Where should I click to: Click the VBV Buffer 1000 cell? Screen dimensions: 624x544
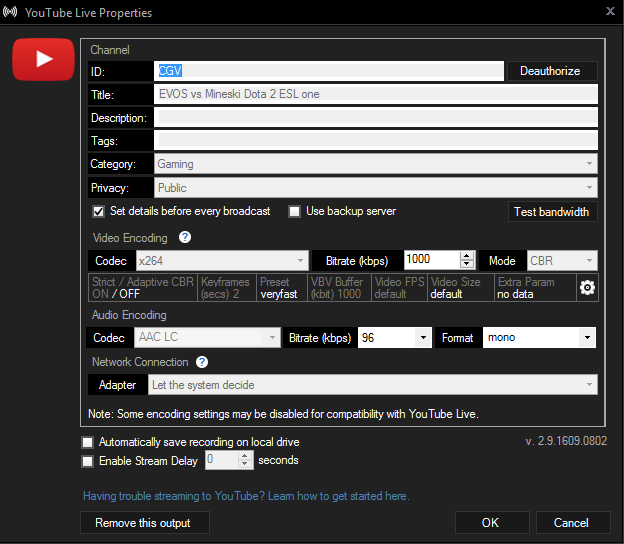[339, 287]
